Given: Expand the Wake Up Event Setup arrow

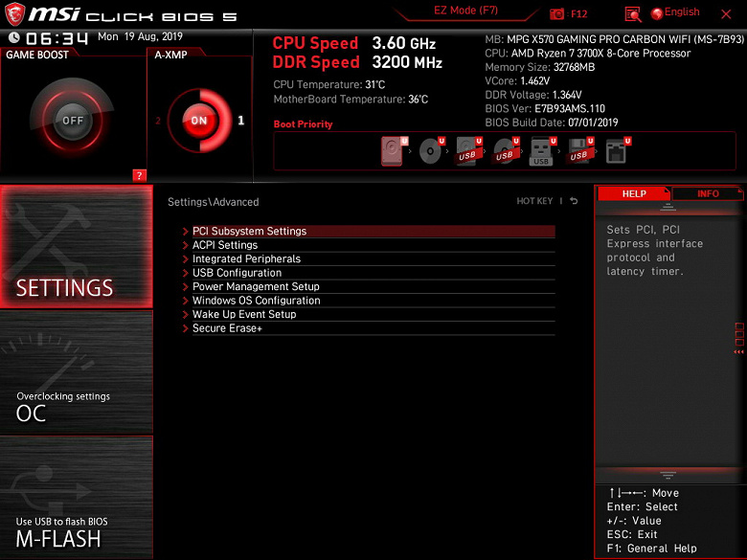Looking at the screenshot, I should (186, 314).
